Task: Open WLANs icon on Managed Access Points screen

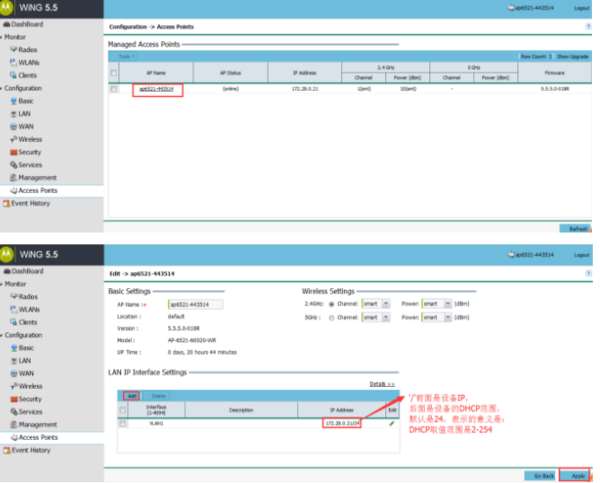Action: (x=14, y=62)
